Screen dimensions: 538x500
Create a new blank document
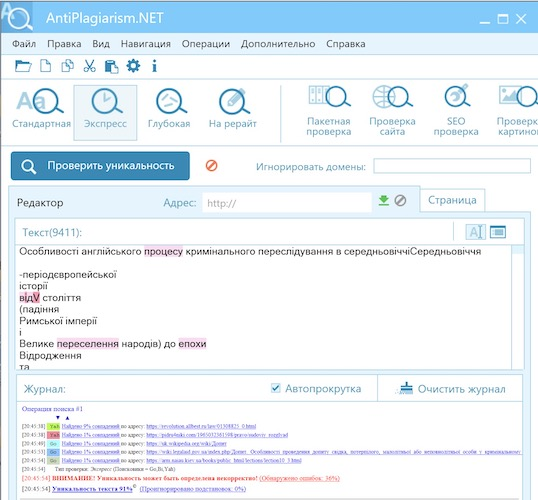pyautogui.click(x=46, y=66)
